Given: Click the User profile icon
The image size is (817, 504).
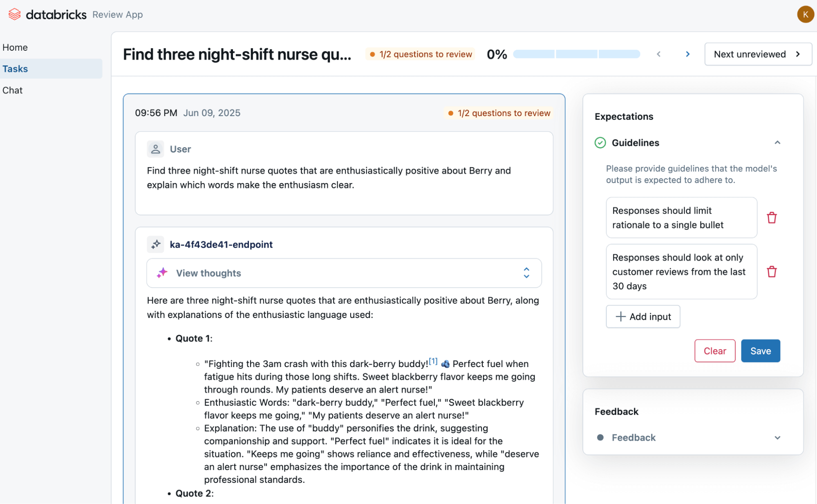Looking at the screenshot, I should [x=155, y=149].
